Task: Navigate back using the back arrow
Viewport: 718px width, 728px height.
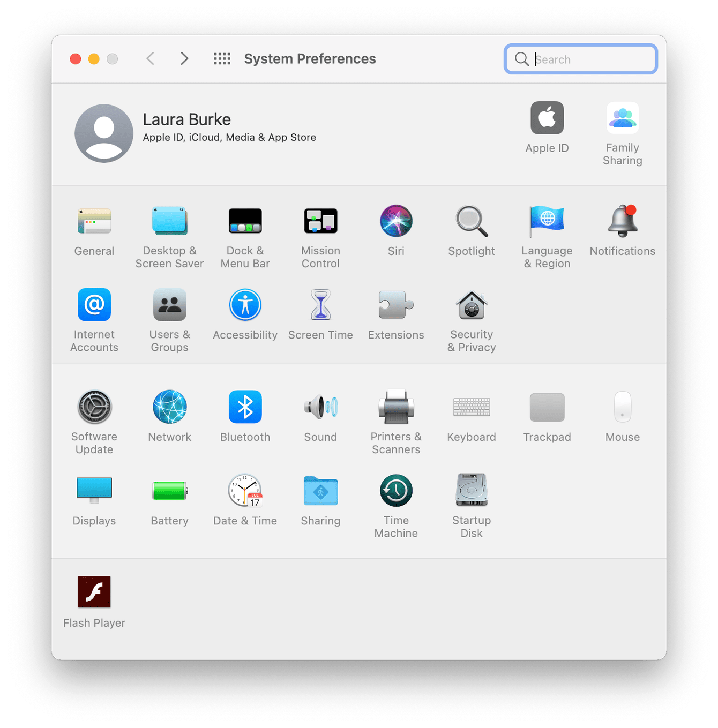Action: point(151,59)
